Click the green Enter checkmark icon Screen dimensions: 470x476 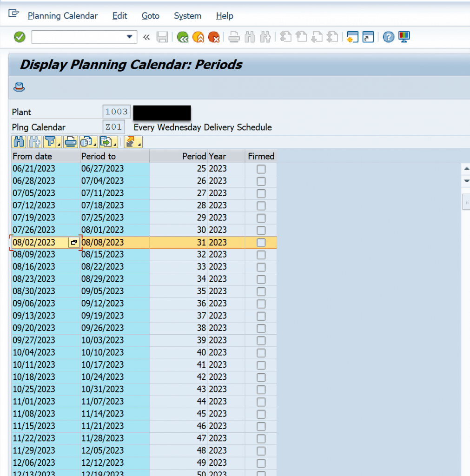click(20, 37)
